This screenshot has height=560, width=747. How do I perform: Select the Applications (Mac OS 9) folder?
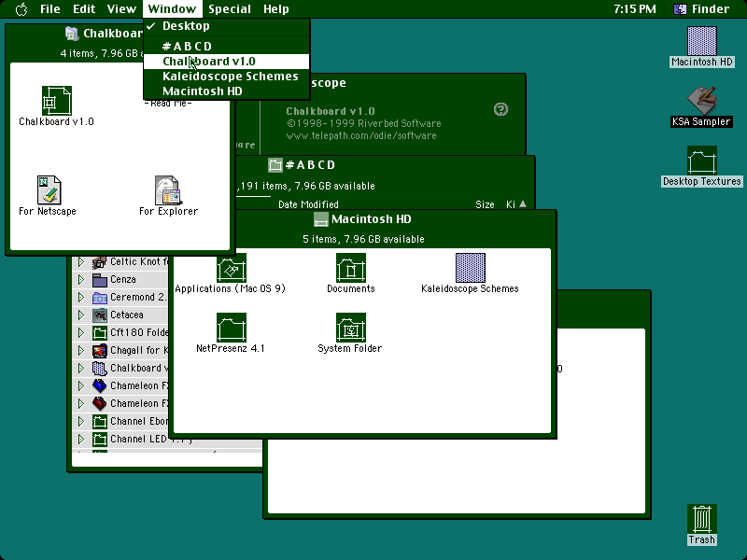coord(231,268)
